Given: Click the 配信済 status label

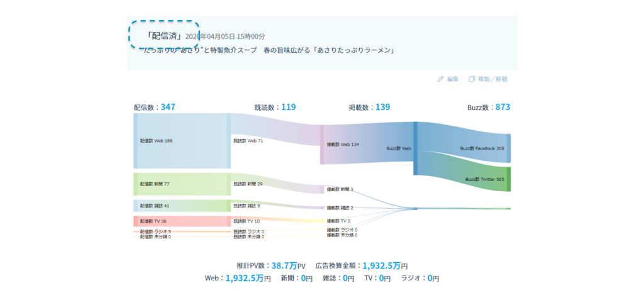Looking at the screenshot, I should (164, 36).
